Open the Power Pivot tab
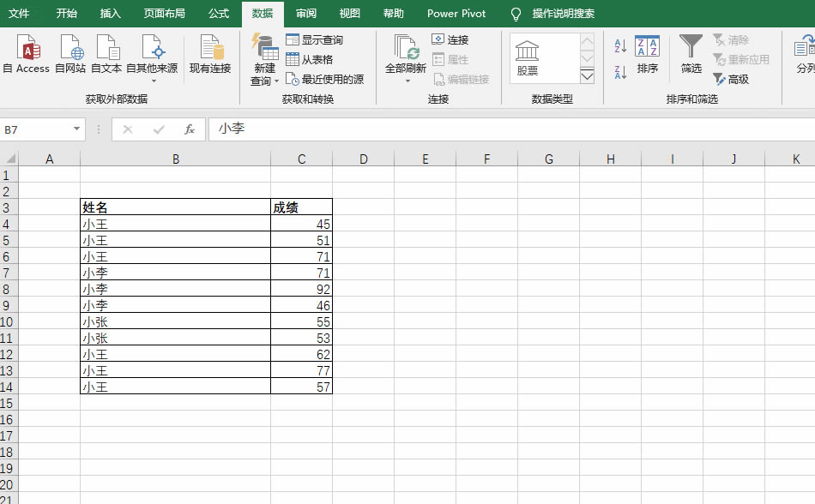815x504 pixels. point(456,14)
